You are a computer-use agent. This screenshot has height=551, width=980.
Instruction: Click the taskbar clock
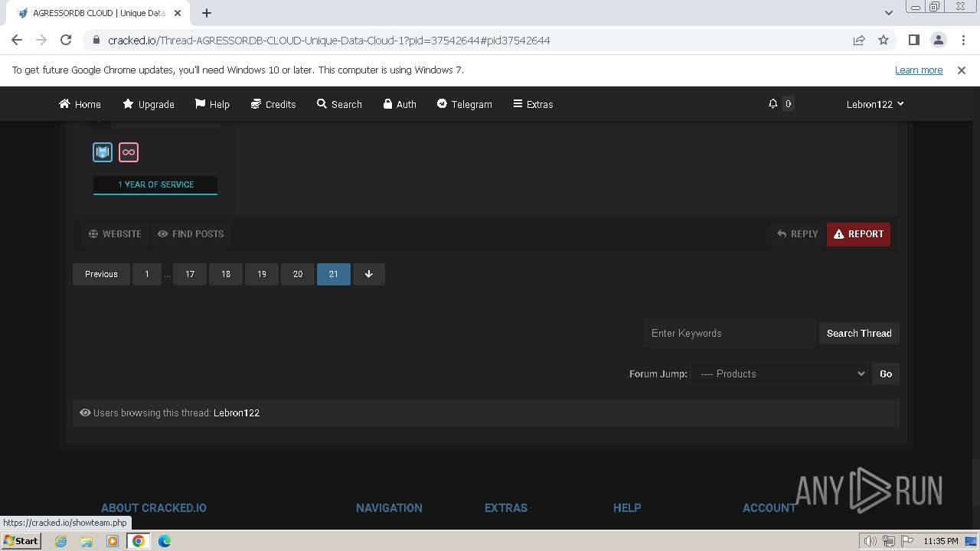coord(941,541)
